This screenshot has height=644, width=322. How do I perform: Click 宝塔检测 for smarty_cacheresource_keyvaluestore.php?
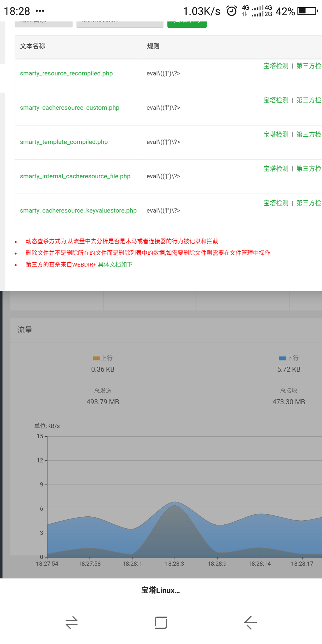point(276,203)
